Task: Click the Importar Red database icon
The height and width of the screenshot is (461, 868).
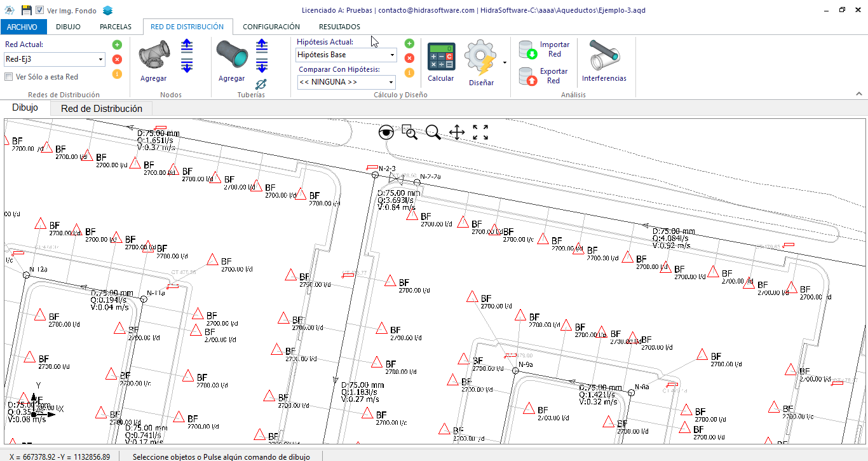Action: 527,50
